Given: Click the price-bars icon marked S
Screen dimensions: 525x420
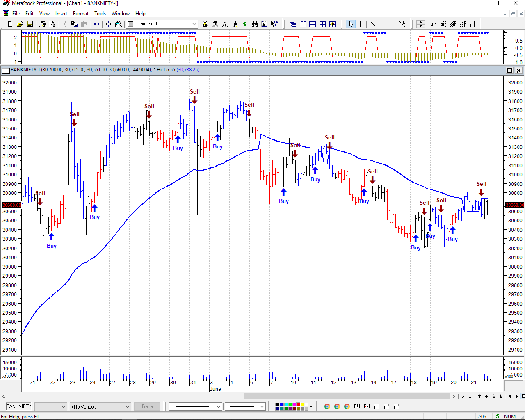Looking at the screenshot, I should coord(453,24).
